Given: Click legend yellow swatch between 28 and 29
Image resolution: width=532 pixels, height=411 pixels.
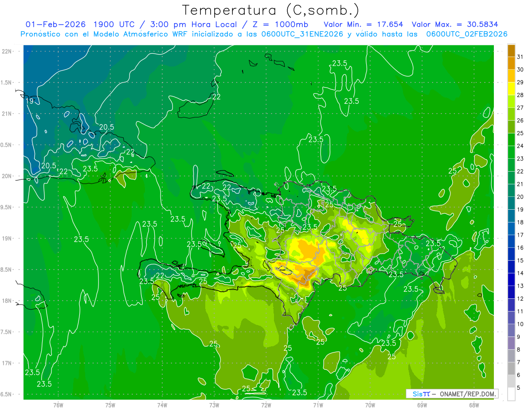Looking at the screenshot, I should click(511, 89).
